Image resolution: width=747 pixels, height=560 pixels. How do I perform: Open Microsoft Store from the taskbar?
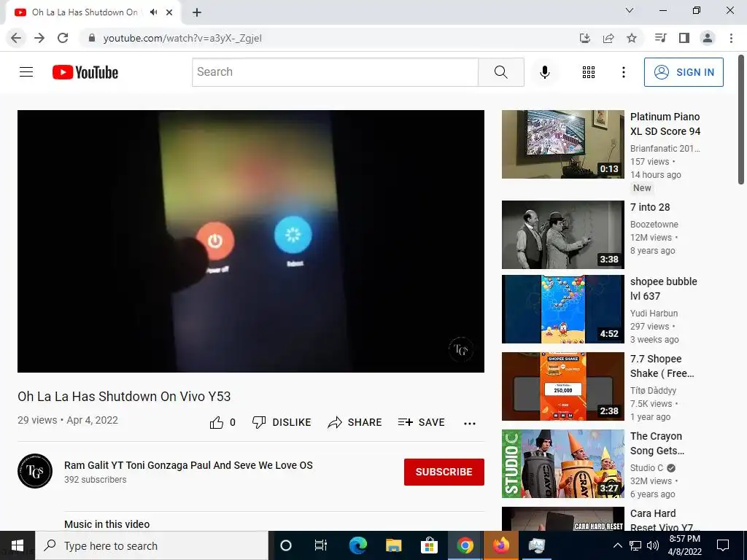(429, 545)
